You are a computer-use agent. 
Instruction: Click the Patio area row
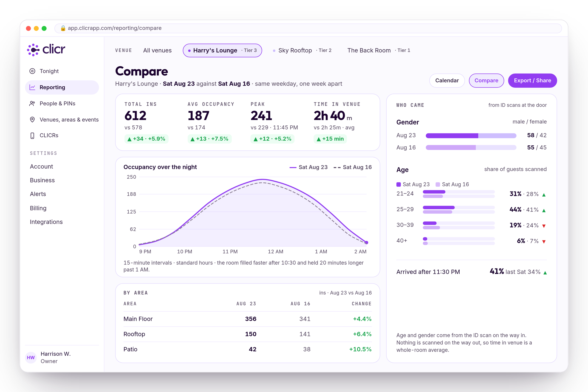[x=248, y=350]
